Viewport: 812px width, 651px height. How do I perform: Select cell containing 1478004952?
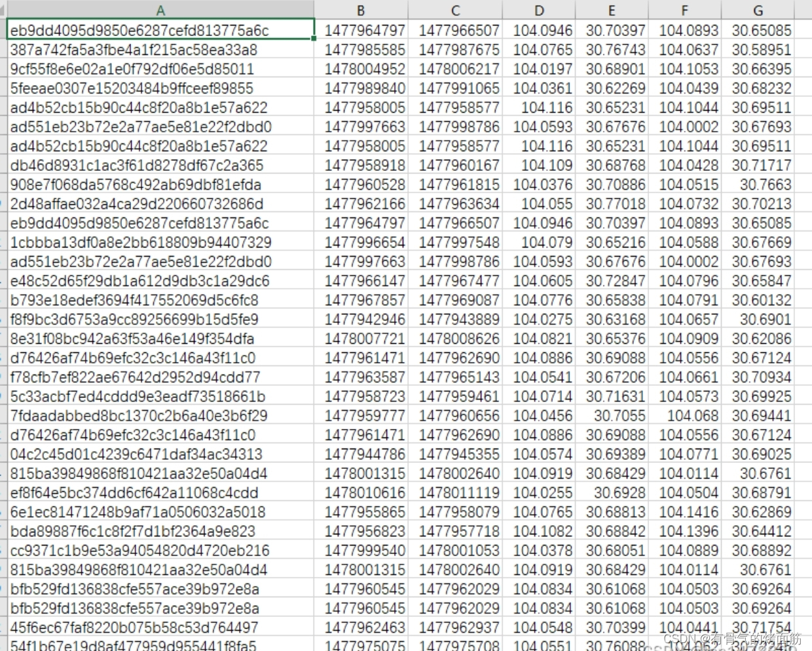(361, 69)
